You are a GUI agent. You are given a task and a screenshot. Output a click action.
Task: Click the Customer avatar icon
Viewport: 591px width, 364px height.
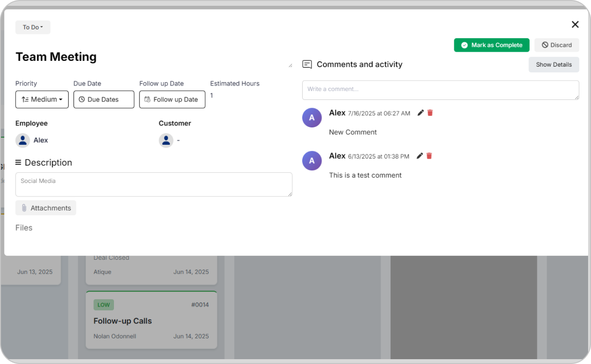pyautogui.click(x=166, y=140)
